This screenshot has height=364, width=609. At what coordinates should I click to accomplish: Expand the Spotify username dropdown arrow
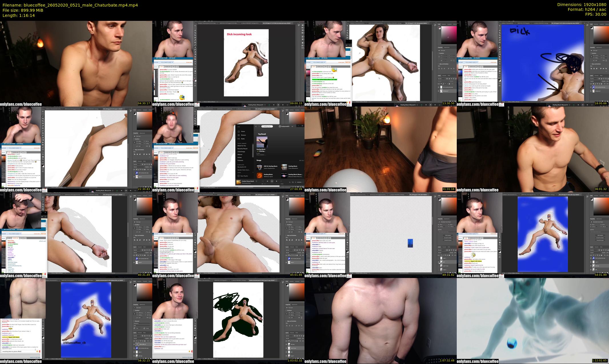[x=292, y=126]
